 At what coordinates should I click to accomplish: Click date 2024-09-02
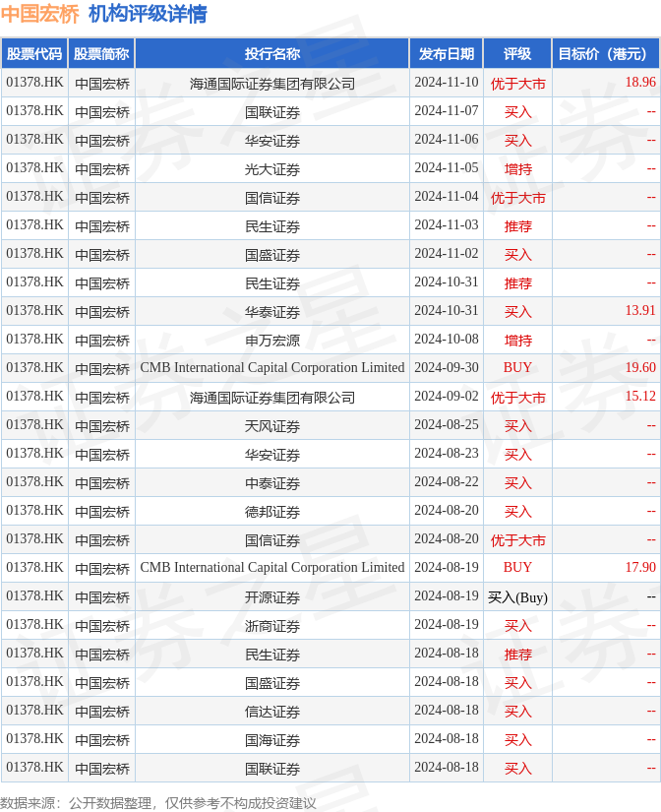pyautogui.click(x=447, y=397)
